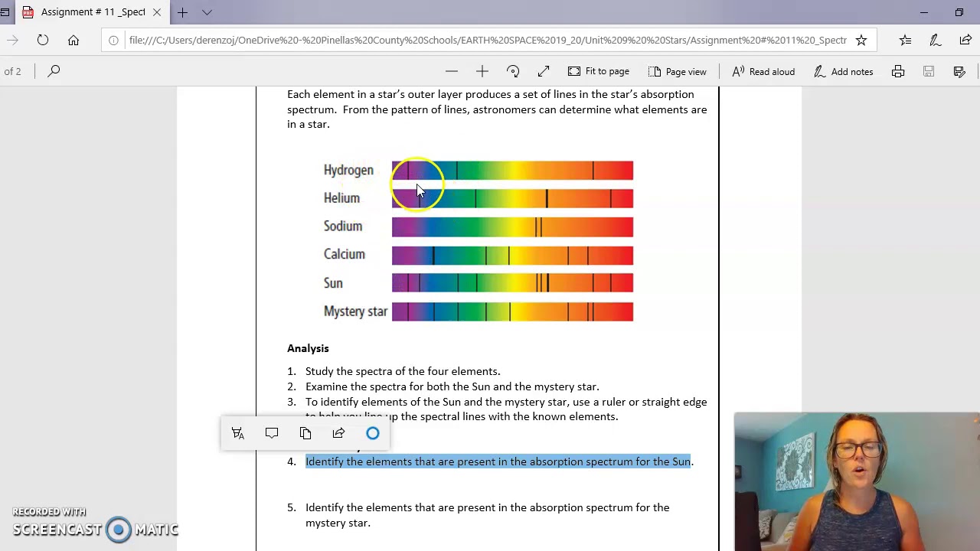Click the Save as icon in PDF toolbar

click(x=959, y=71)
